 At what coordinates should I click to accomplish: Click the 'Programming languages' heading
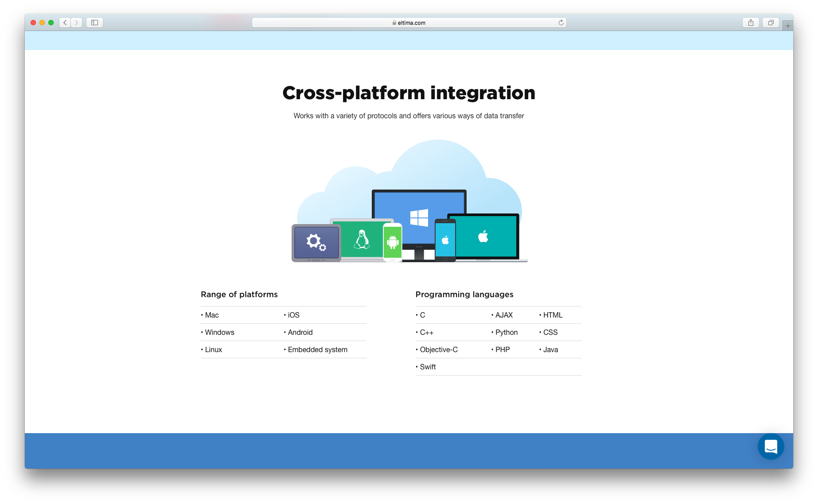[x=464, y=295]
